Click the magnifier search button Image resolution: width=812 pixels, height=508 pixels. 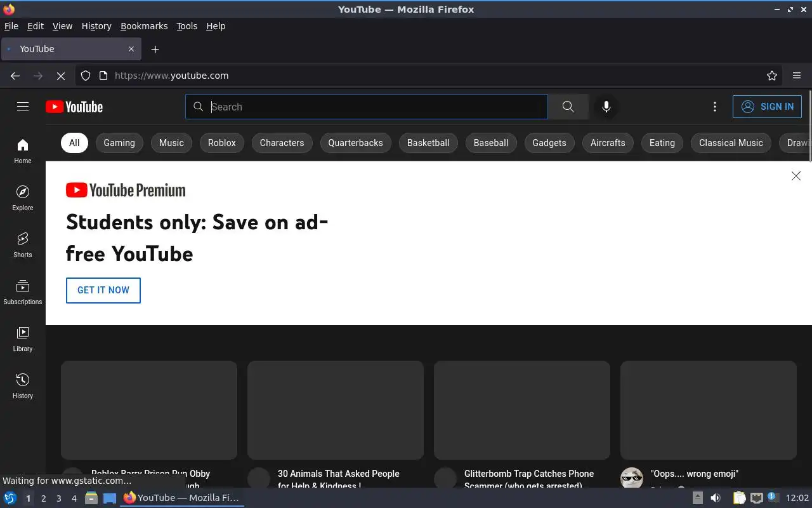pos(568,107)
